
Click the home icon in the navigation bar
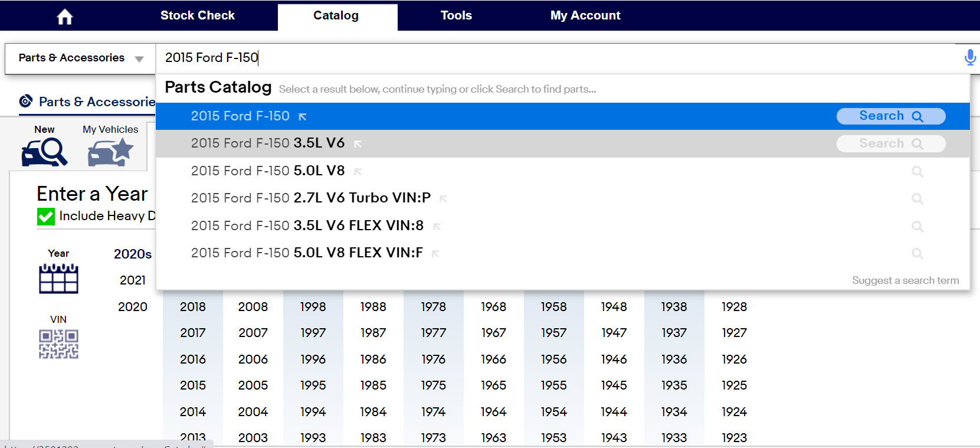64,17
